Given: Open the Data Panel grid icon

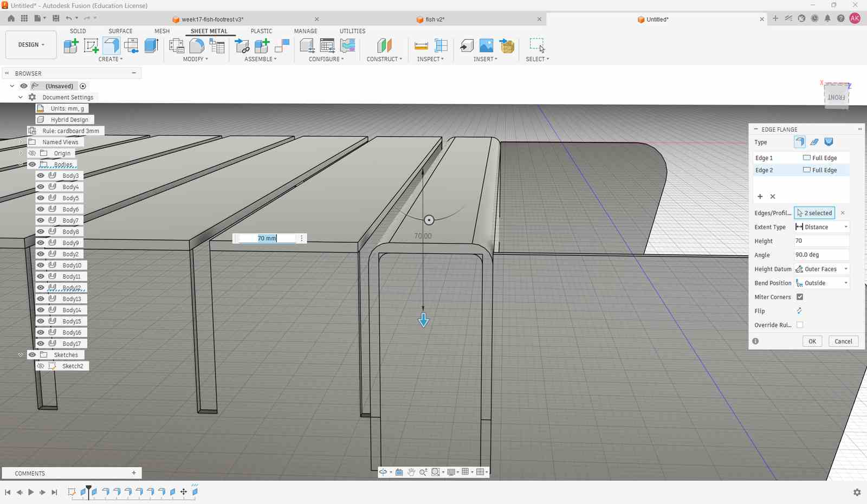Looking at the screenshot, I should click(24, 18).
